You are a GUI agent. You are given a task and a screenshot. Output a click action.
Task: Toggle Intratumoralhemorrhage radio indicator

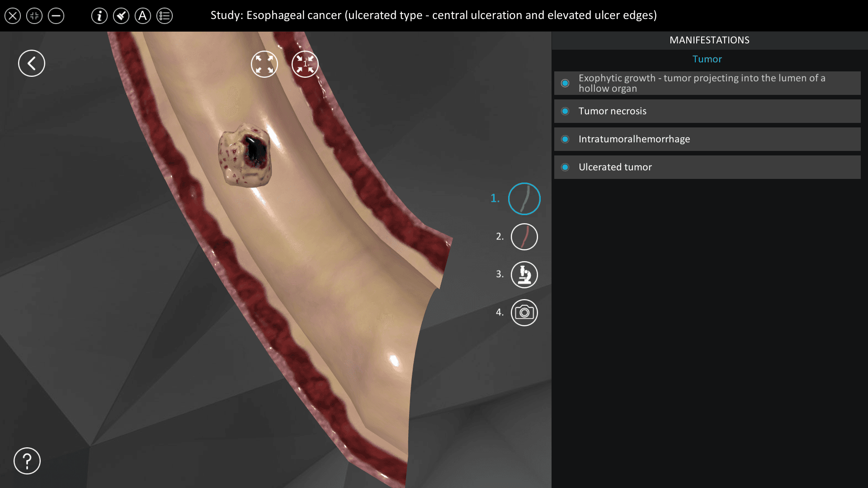click(565, 139)
